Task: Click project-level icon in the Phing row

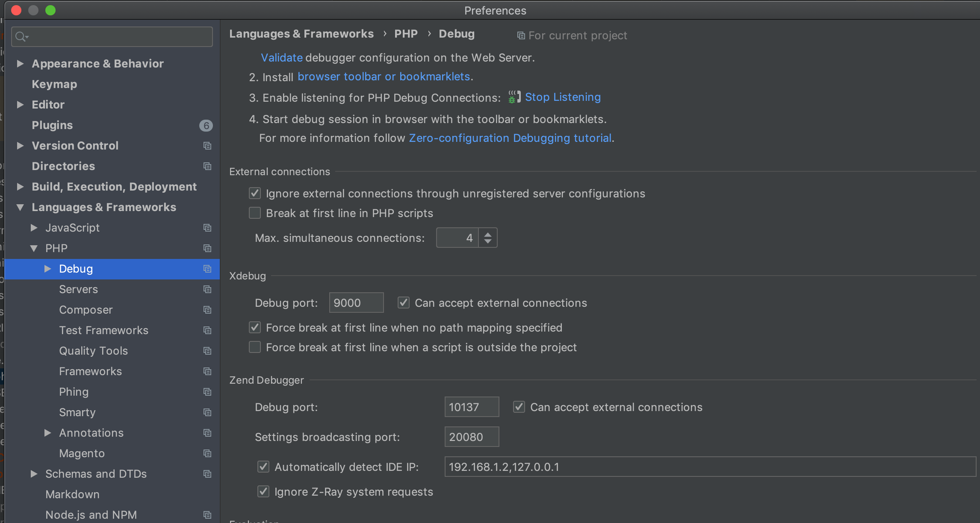Action: click(207, 392)
